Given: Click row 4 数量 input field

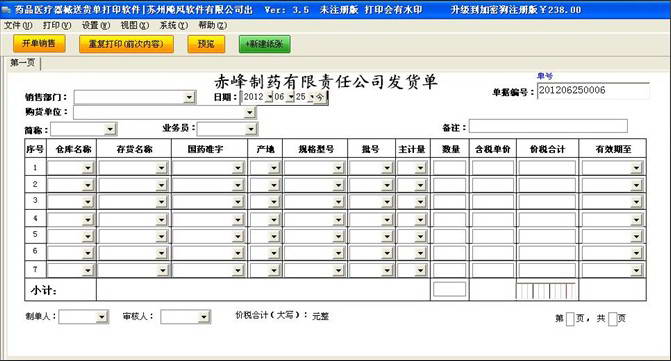Looking at the screenshot, I should click(449, 219).
